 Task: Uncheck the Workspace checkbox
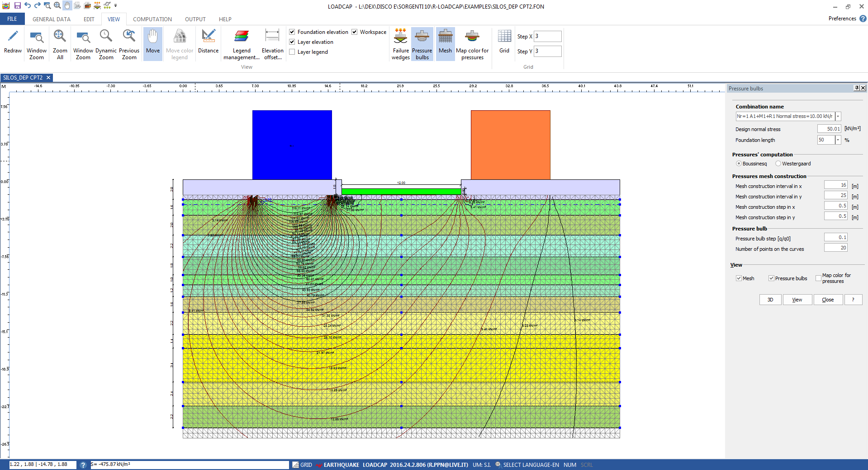click(x=355, y=32)
